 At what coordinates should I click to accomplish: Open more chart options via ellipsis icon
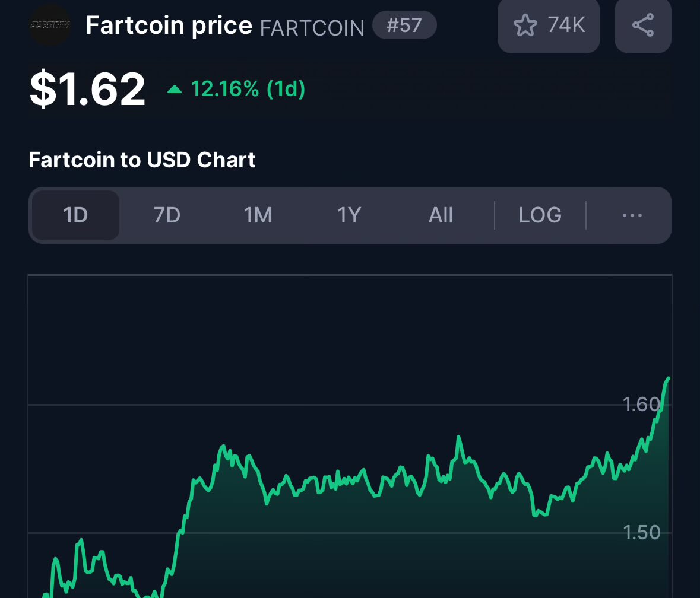click(632, 215)
